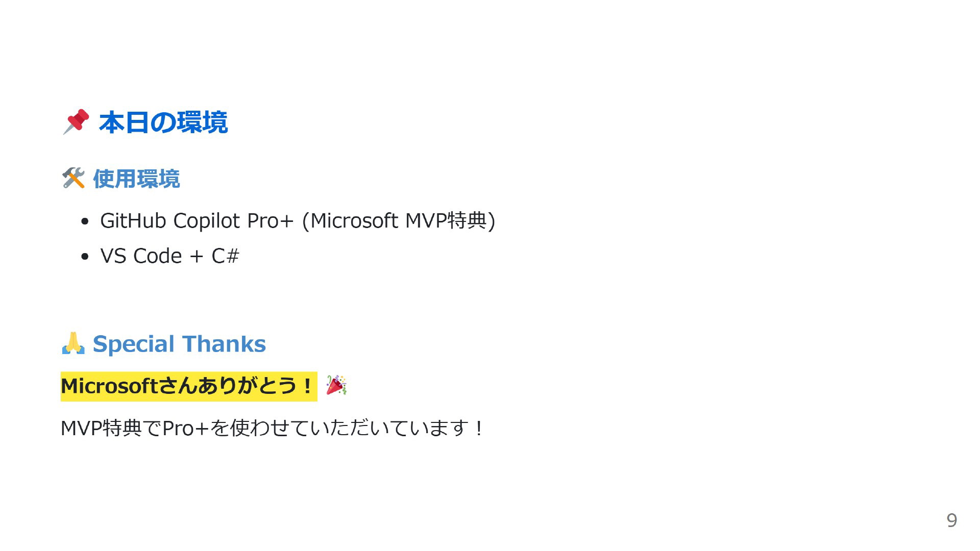This screenshot has width=980, height=551.
Task: Click the word GitHub in first bullet
Action: click(133, 221)
